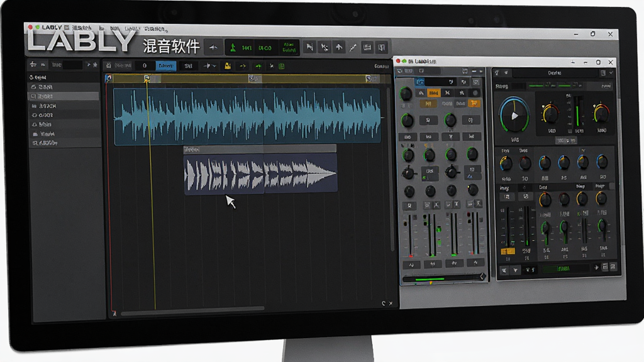This screenshot has width=644, height=362.
Task: Open the last menu item in the menu bar
Action: pos(155,29)
